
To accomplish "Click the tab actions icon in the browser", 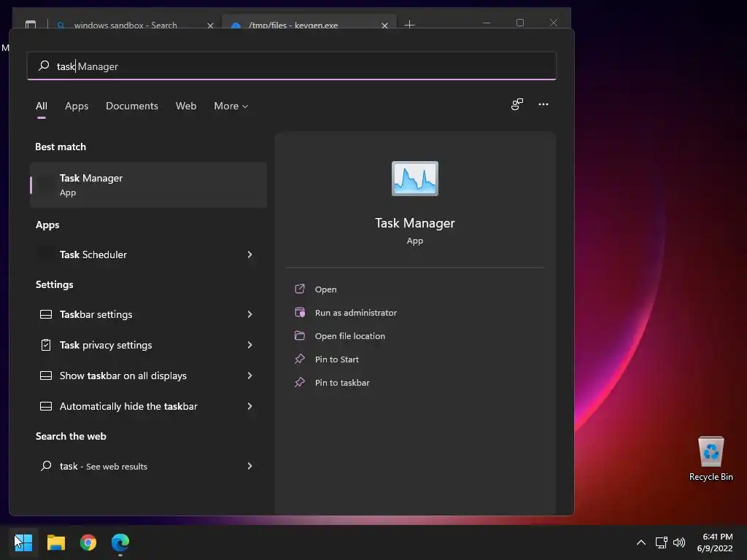I will [x=31, y=24].
